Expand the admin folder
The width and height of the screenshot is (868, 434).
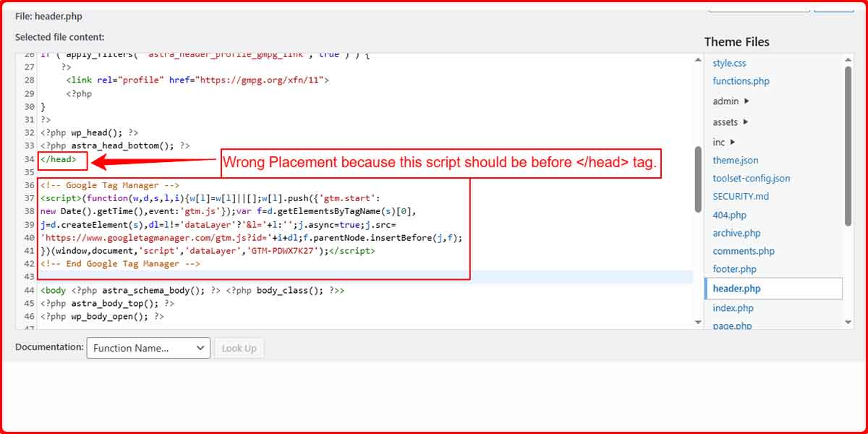tap(731, 101)
